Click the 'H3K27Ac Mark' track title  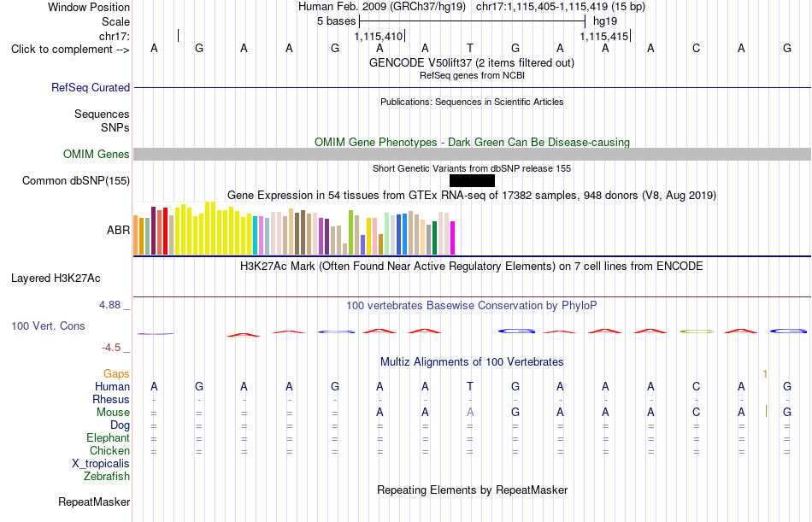tap(472, 267)
